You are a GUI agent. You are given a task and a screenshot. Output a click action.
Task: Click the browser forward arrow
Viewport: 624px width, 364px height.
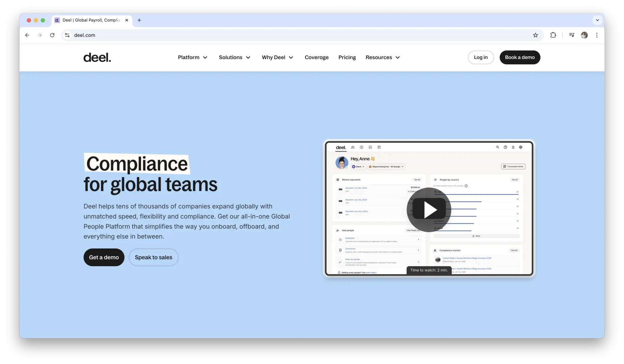point(40,35)
